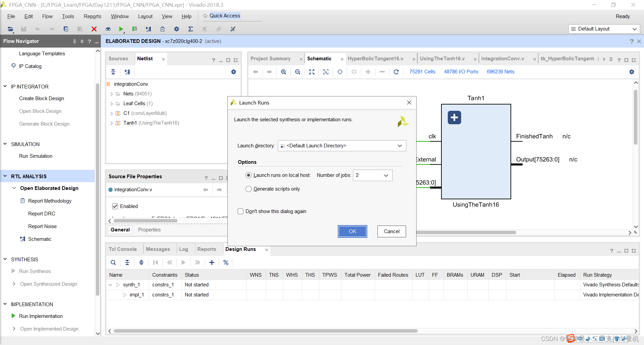644x345 pixels.
Task: Click the blue plus on Tanh1 block
Action: (x=454, y=118)
